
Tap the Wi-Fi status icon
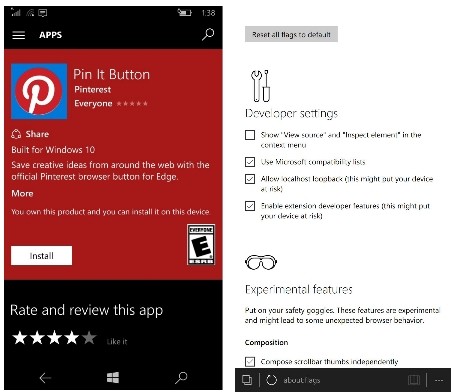pyautogui.click(x=30, y=13)
